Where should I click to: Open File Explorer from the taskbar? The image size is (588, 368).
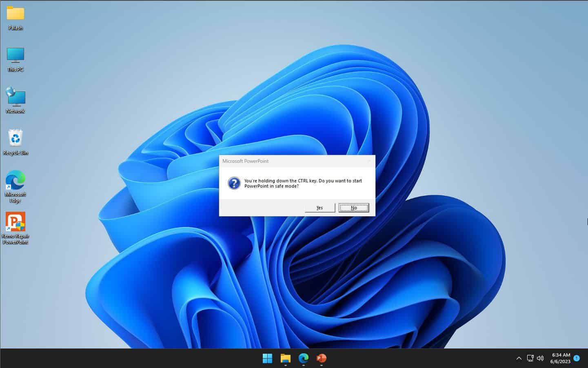(285, 358)
